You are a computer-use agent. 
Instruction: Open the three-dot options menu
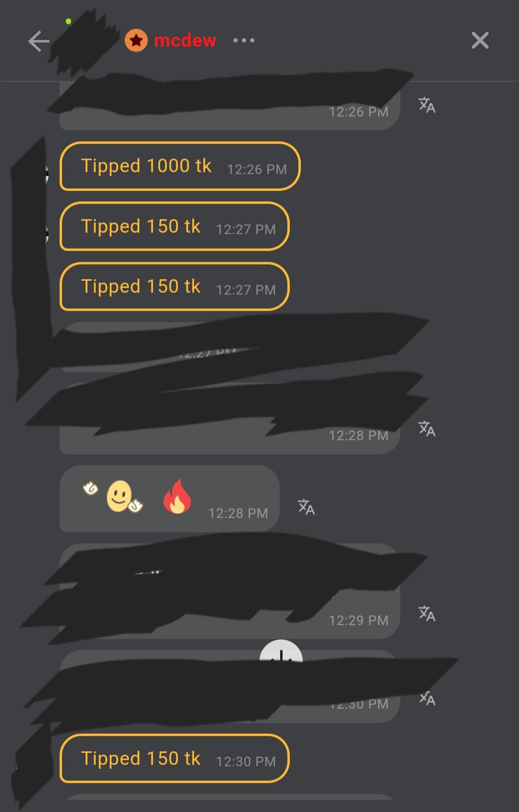tap(244, 40)
